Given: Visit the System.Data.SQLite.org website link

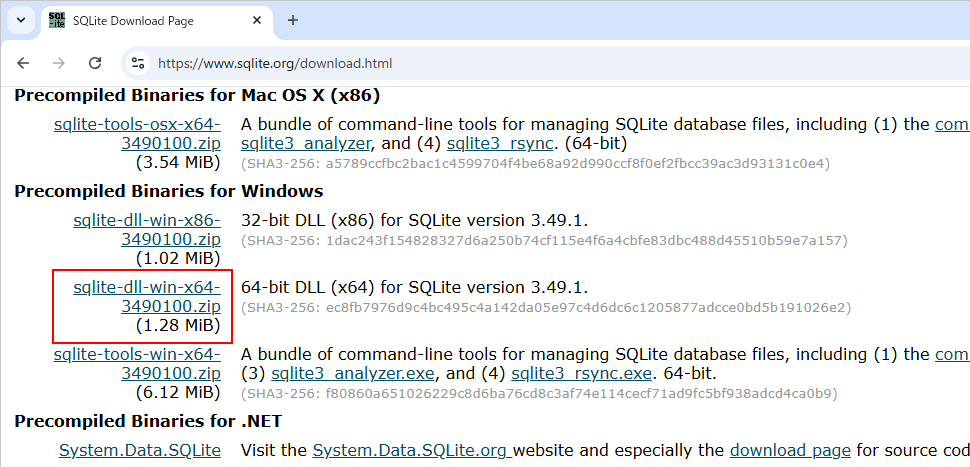Looking at the screenshot, I should pos(412,450).
